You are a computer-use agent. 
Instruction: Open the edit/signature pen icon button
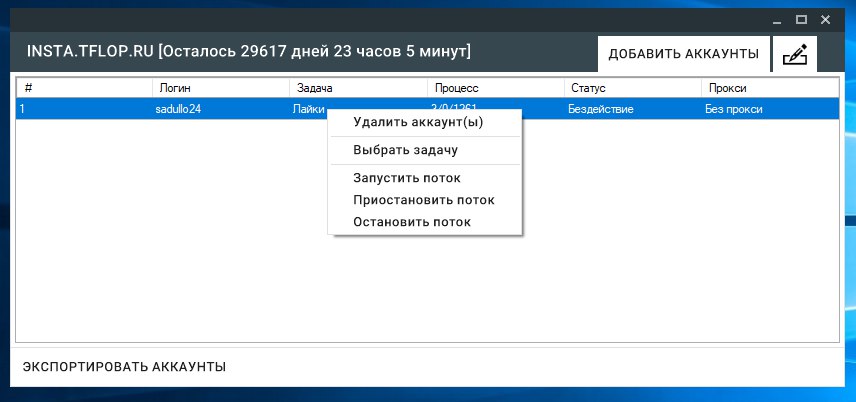[795, 54]
